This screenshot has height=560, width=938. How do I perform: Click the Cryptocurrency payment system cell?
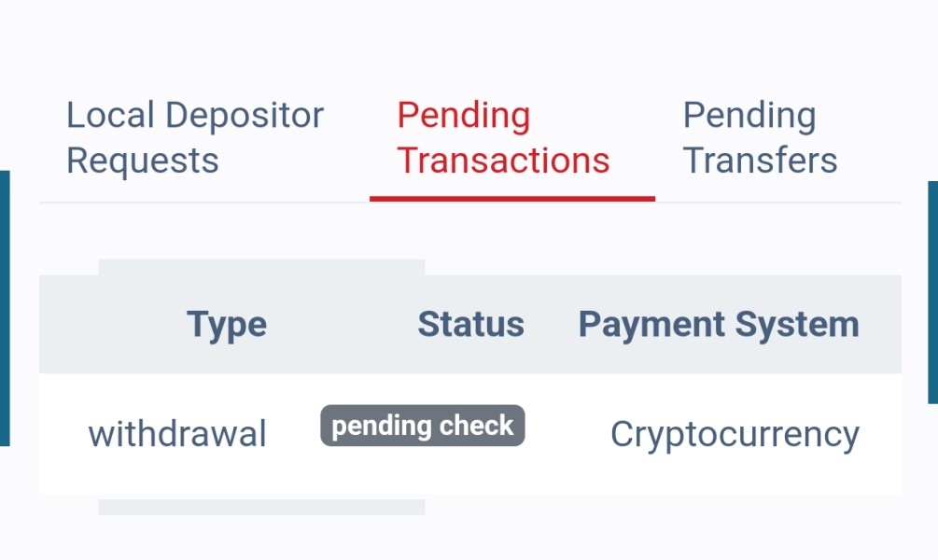(x=735, y=434)
